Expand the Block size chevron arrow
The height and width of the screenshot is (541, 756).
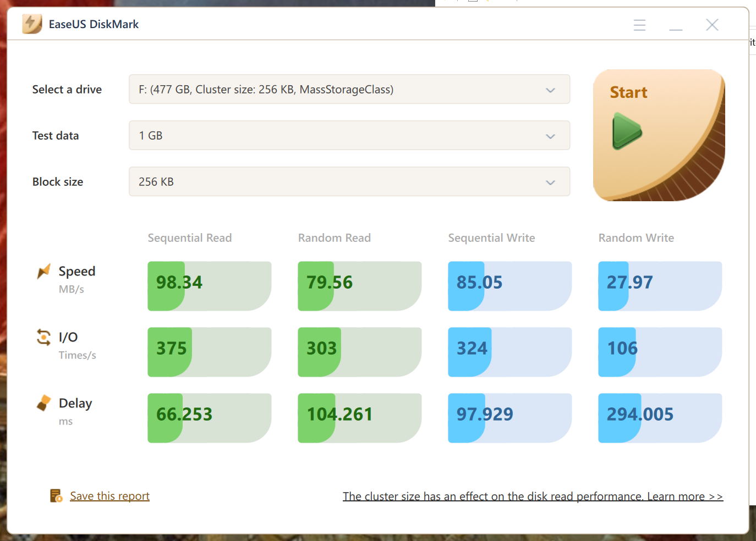tap(550, 183)
